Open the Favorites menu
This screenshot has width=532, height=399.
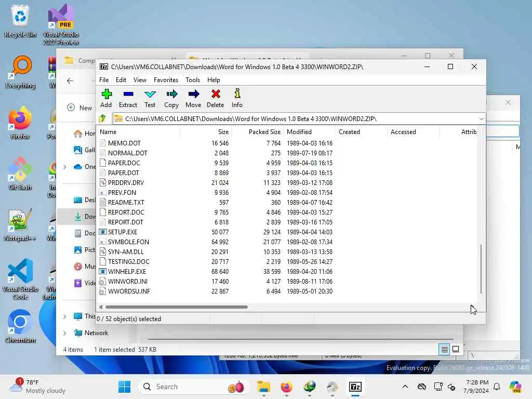coord(166,80)
